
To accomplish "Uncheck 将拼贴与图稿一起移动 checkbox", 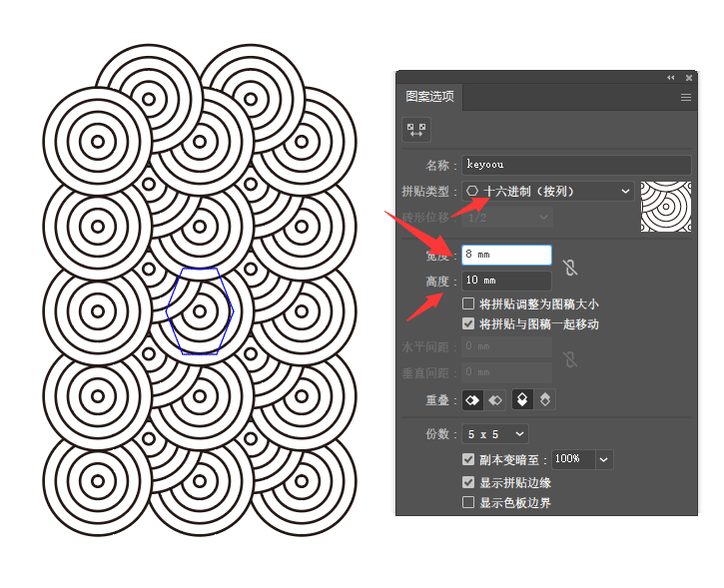I will (x=468, y=324).
